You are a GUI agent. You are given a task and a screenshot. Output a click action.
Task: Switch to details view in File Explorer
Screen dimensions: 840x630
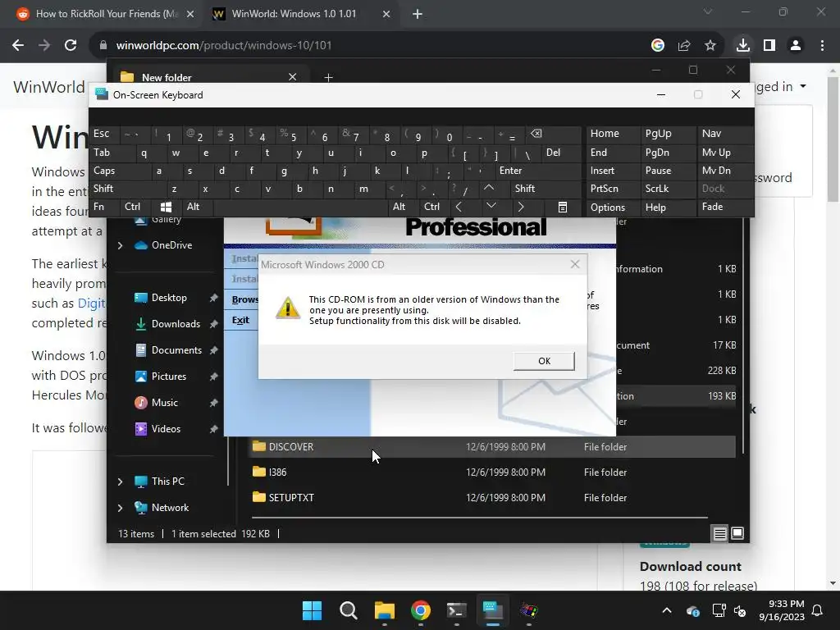pyautogui.click(x=719, y=533)
